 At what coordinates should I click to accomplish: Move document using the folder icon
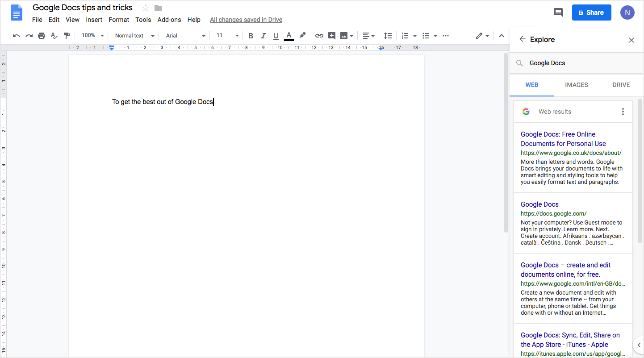coord(158,8)
